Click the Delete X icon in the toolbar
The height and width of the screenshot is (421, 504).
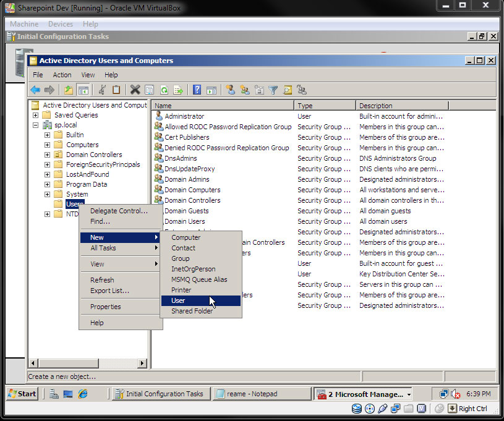135,90
